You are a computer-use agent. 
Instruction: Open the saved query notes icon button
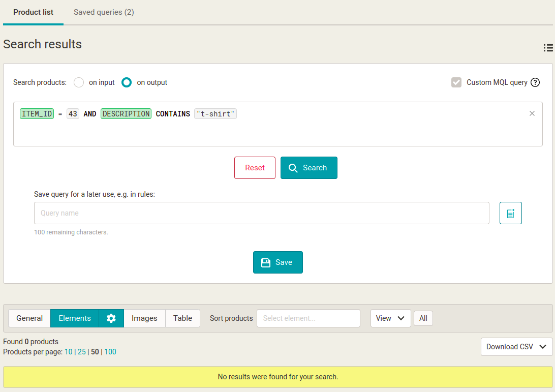(510, 213)
